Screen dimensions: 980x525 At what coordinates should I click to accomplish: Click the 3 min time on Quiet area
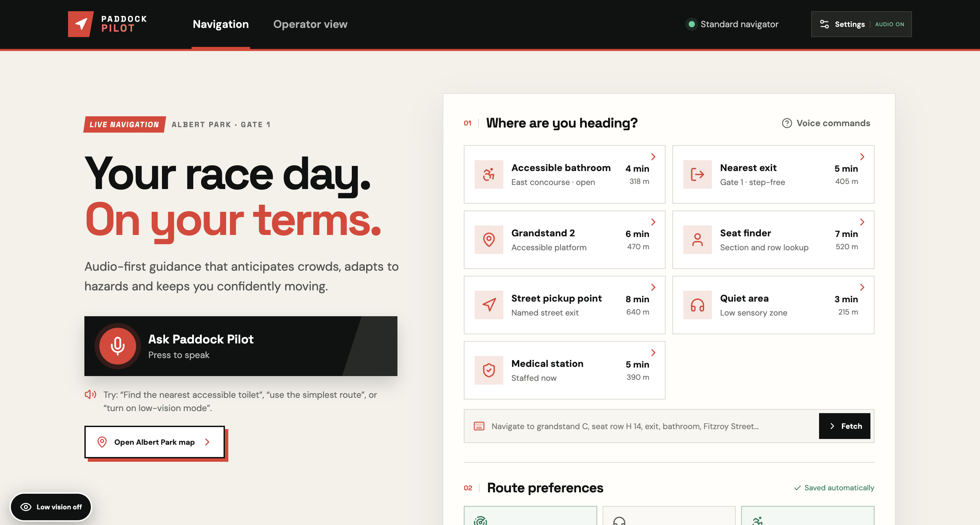[x=846, y=299]
